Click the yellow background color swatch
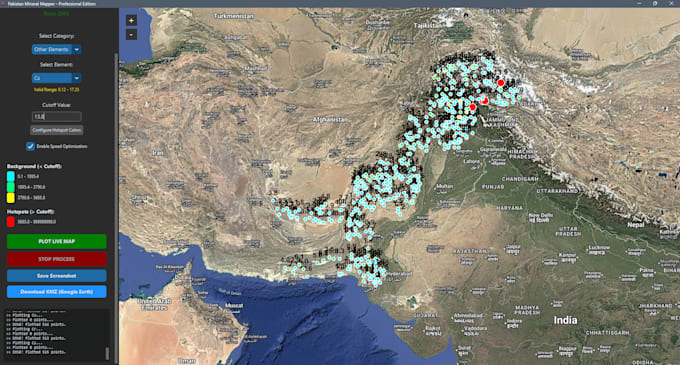 [10, 198]
